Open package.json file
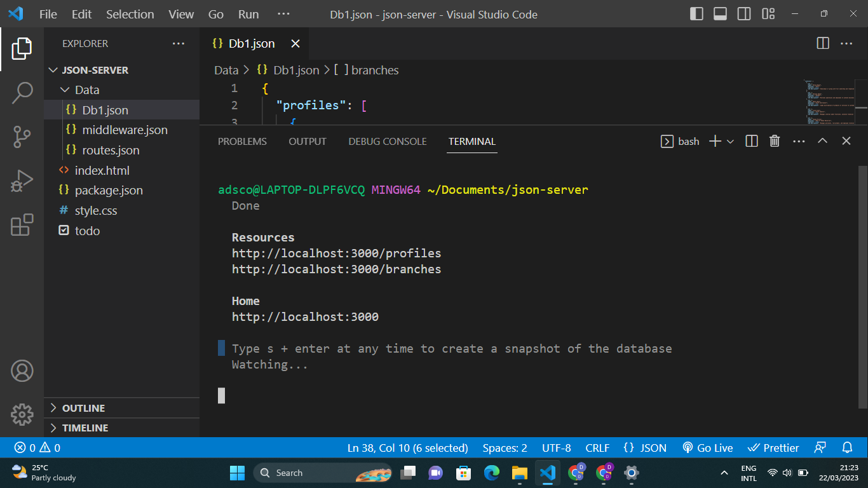This screenshot has height=488, width=868. [122, 191]
